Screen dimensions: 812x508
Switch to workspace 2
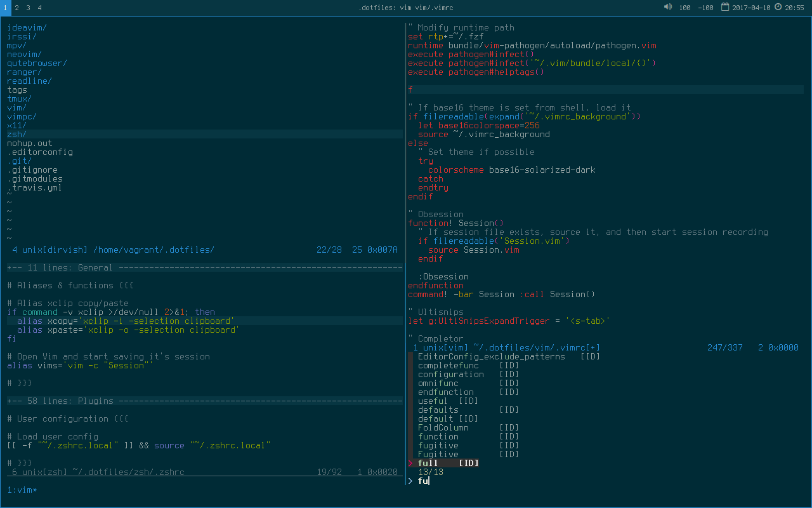pos(17,8)
